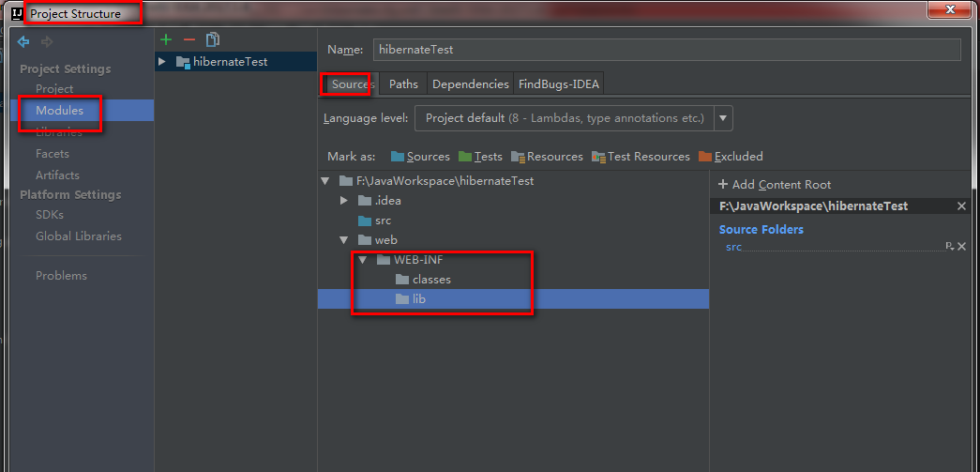
Task: Select the lib folder
Action: click(x=411, y=299)
